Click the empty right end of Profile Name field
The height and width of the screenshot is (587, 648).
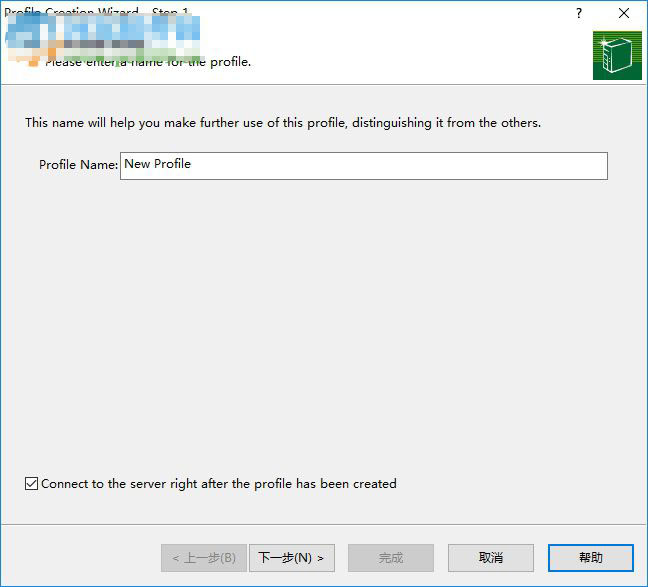tap(570, 165)
